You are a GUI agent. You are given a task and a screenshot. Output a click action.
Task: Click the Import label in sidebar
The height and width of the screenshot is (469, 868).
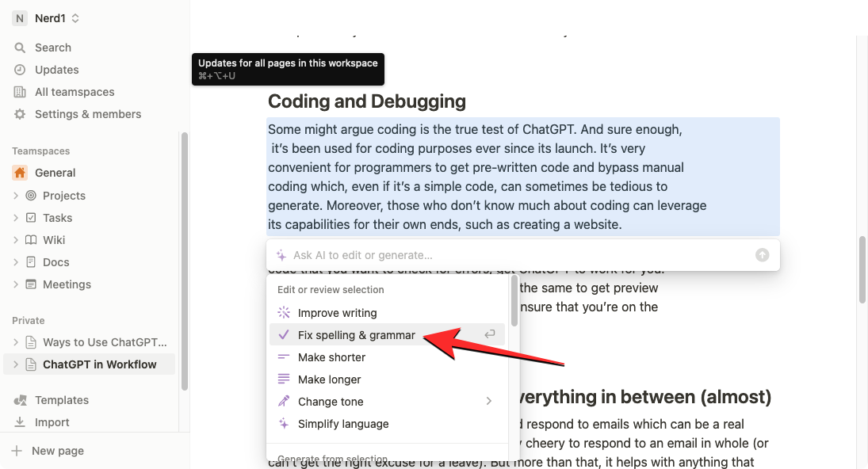pos(52,422)
